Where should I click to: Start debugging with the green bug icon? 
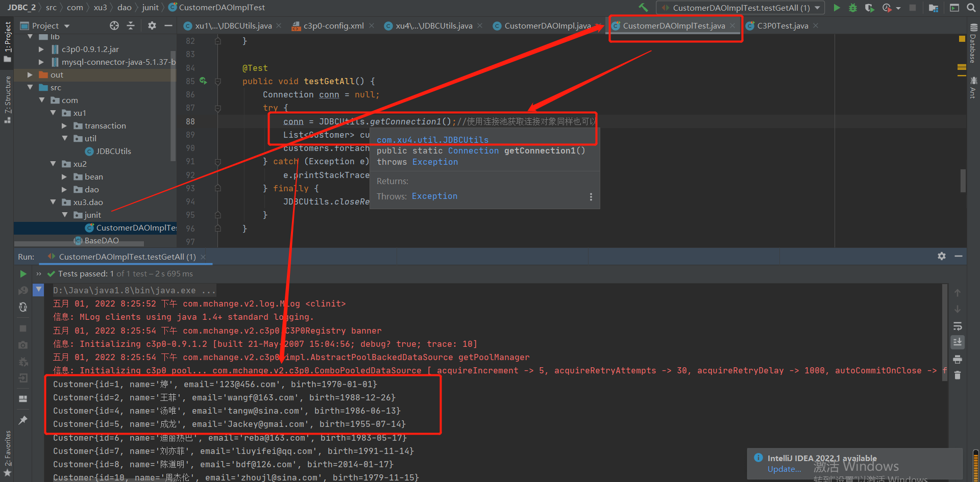(x=852, y=8)
